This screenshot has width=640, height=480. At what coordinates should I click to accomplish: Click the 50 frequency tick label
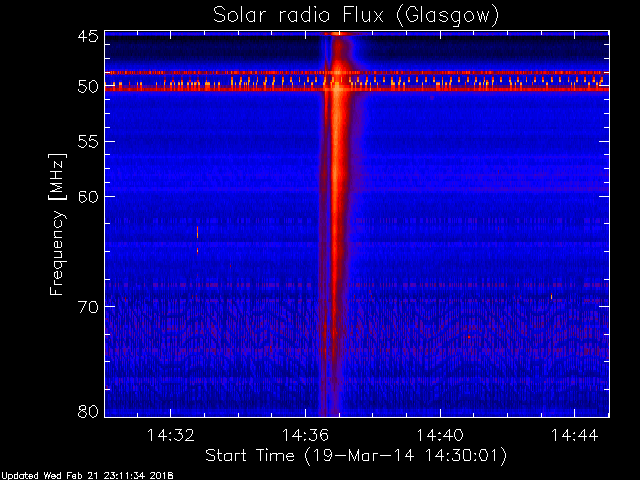(88, 87)
